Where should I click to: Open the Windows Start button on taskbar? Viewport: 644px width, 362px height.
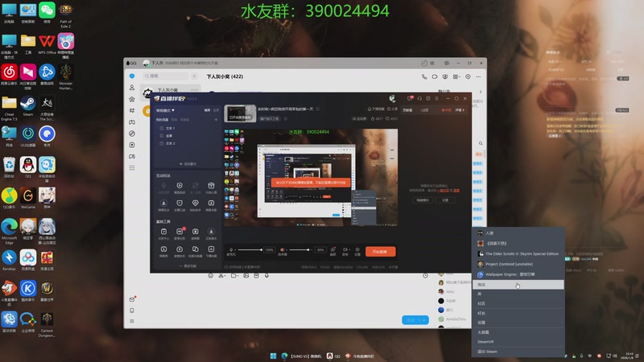(273, 356)
